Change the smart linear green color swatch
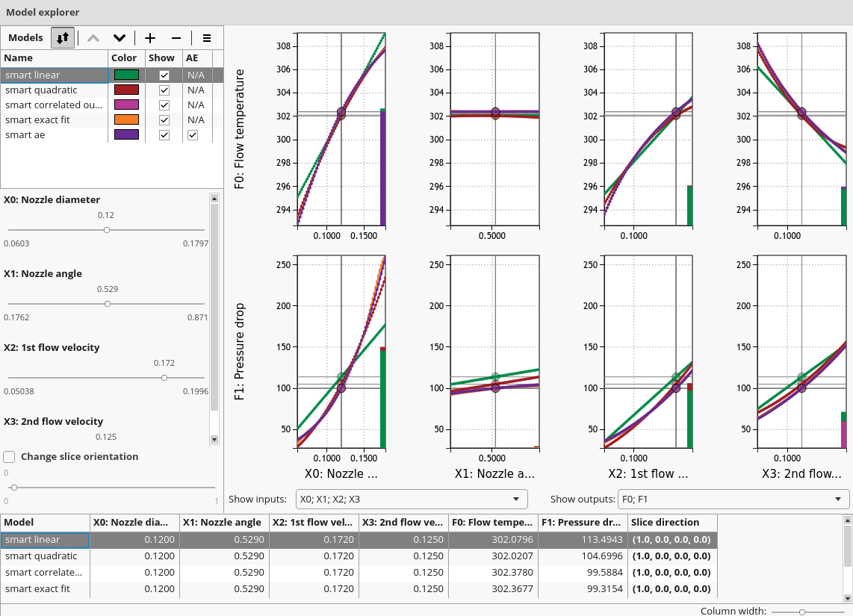Image resolution: width=853 pixels, height=616 pixels. coord(126,75)
